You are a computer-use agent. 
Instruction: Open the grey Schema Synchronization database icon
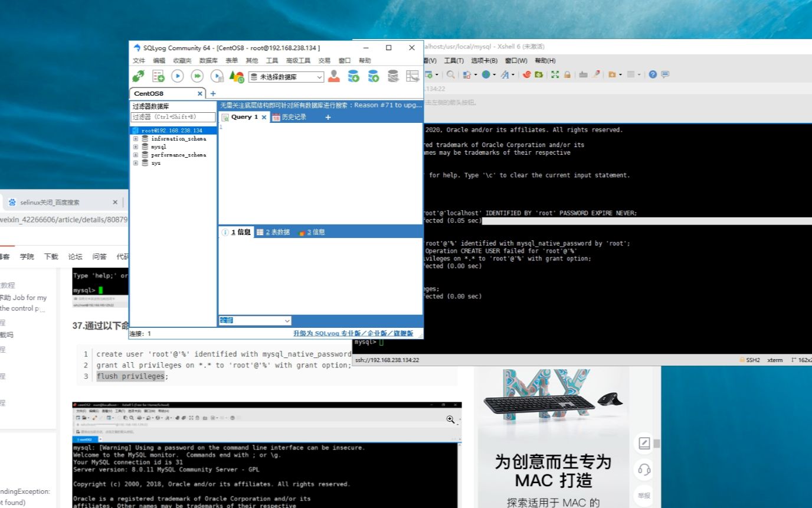393,76
